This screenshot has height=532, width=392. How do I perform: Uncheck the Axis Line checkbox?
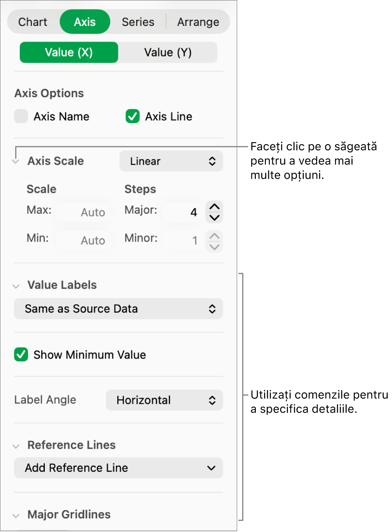(x=132, y=117)
